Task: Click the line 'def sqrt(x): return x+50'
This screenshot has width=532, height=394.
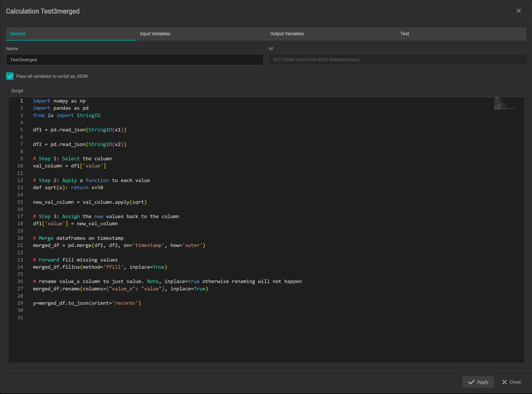Action: pyautogui.click(x=68, y=187)
